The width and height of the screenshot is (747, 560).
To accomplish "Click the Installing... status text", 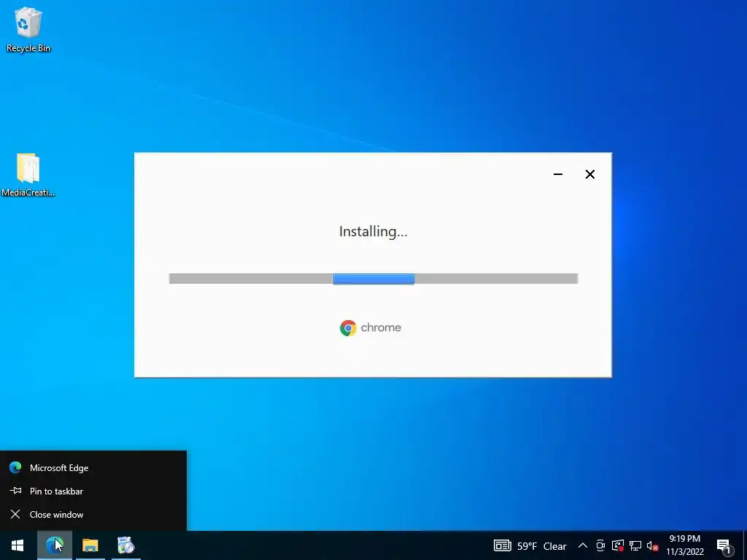I will pos(373,231).
